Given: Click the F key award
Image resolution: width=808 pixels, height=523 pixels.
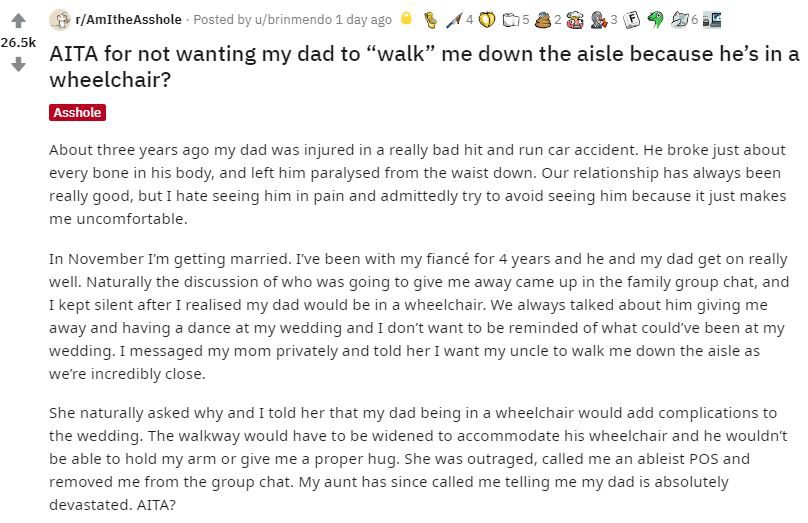Looking at the screenshot, I should tap(631, 20).
